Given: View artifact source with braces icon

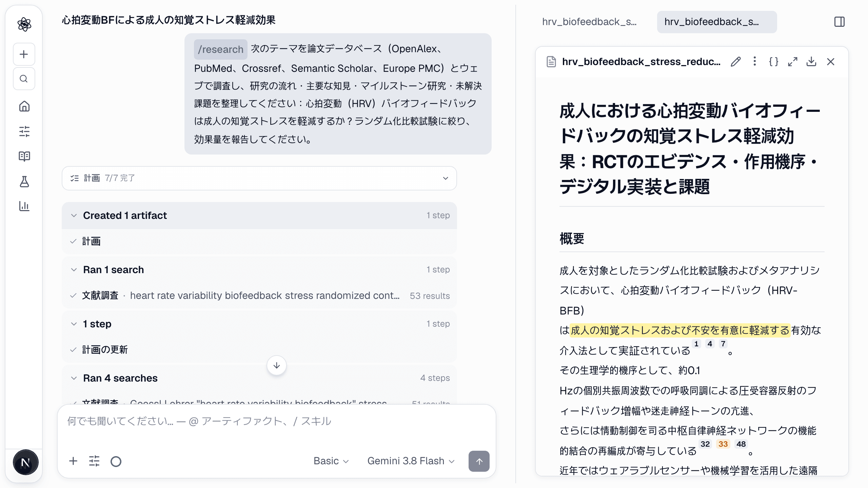Looking at the screenshot, I should 773,62.
